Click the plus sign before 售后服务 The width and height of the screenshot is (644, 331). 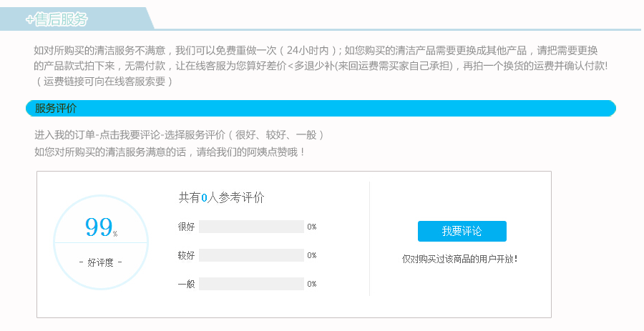click(30, 20)
